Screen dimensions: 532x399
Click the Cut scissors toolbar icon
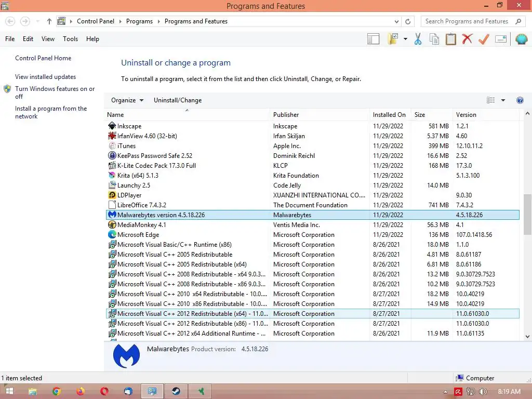(x=418, y=39)
